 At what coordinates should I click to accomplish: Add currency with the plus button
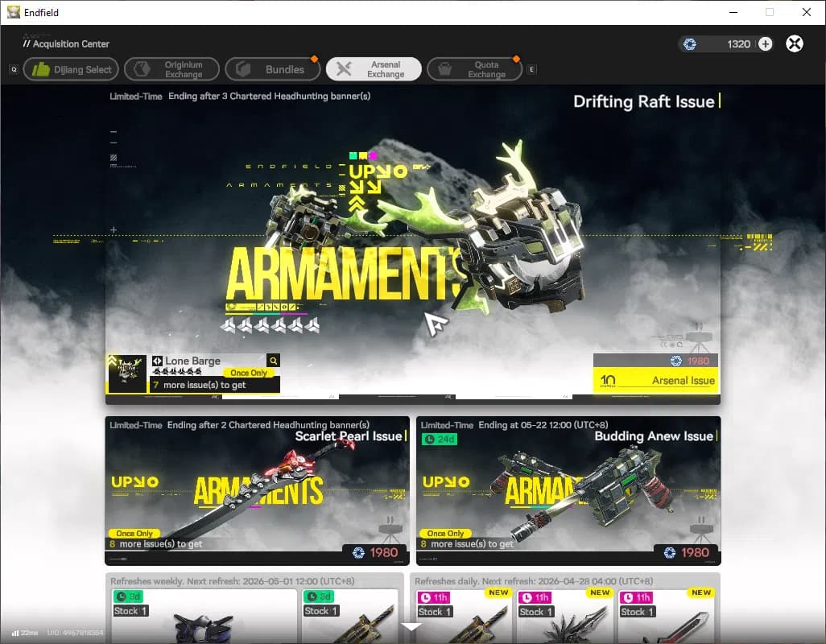pyautogui.click(x=766, y=43)
